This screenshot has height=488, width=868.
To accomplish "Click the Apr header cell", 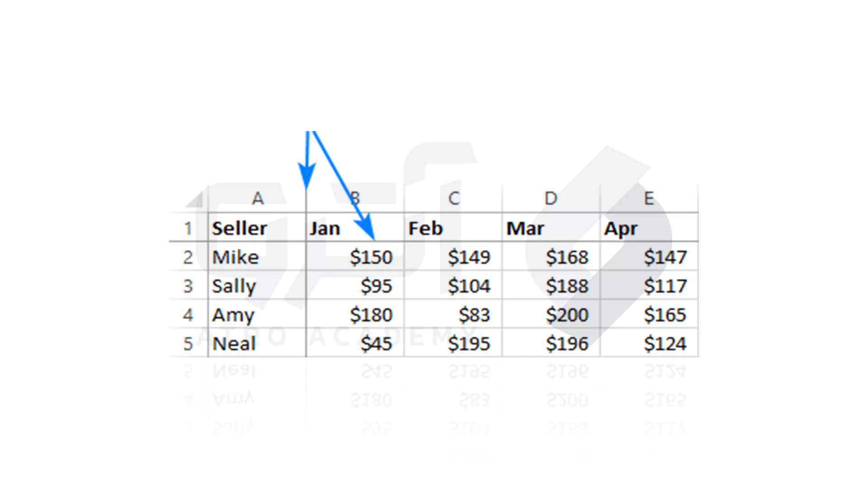I will click(649, 227).
